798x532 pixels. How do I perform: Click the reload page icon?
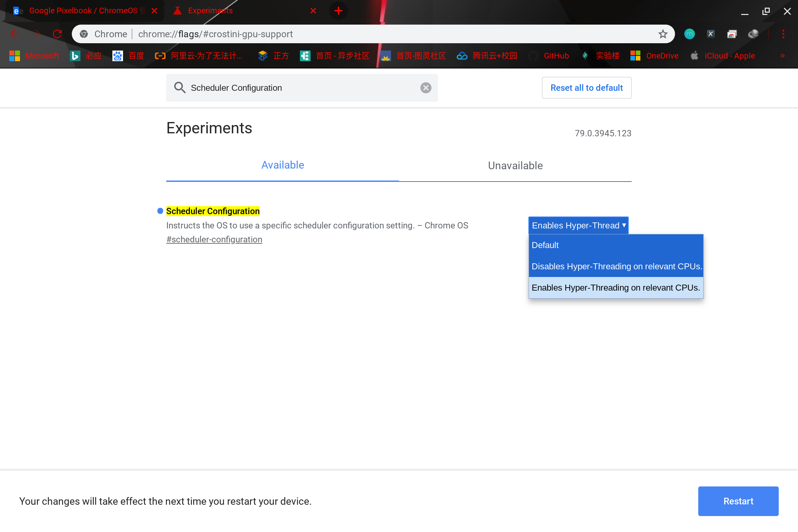[x=57, y=34]
